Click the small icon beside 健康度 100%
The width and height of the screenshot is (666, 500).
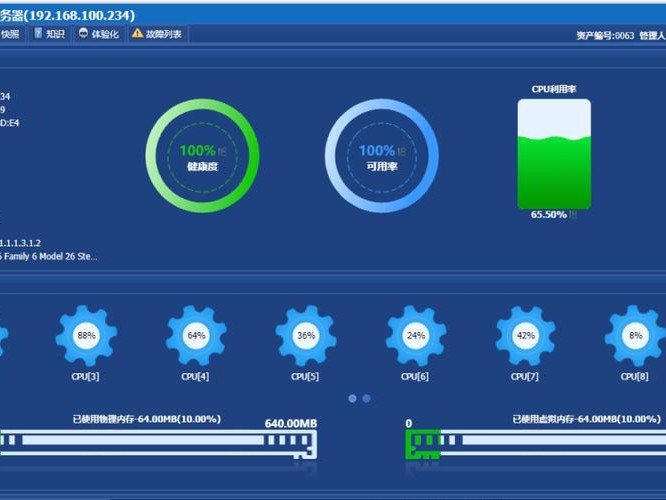(222, 151)
